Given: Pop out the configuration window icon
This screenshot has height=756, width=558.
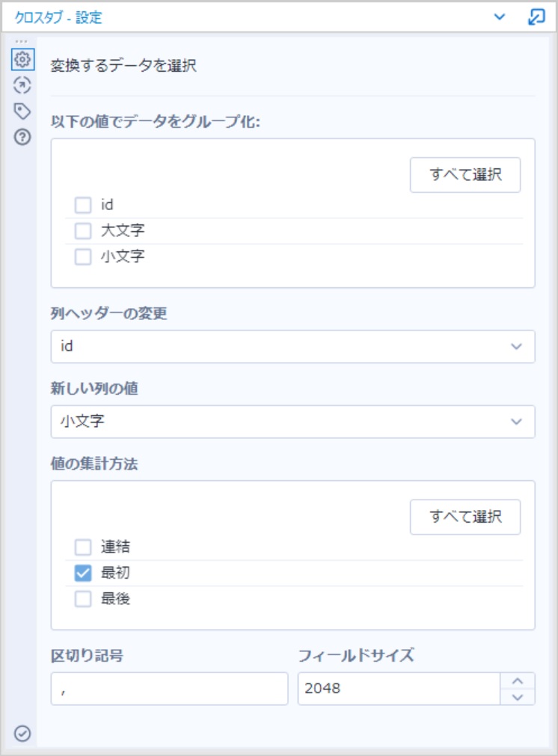Looking at the screenshot, I should [x=536, y=17].
